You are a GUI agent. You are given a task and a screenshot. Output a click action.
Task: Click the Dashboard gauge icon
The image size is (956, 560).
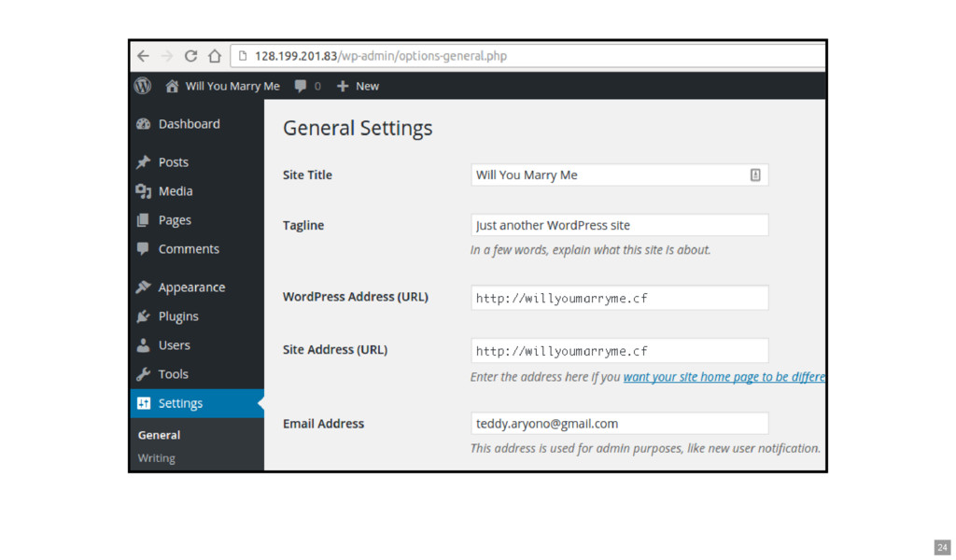coord(143,124)
